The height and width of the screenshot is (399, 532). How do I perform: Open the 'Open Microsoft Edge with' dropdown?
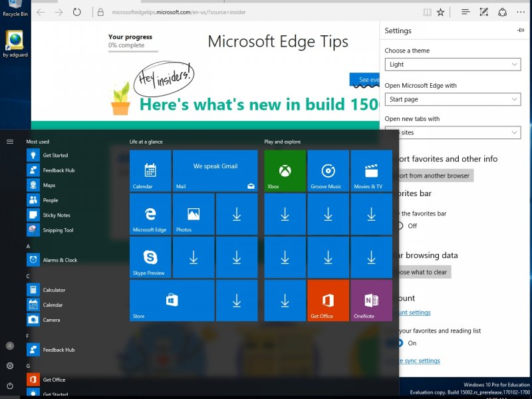(453, 99)
